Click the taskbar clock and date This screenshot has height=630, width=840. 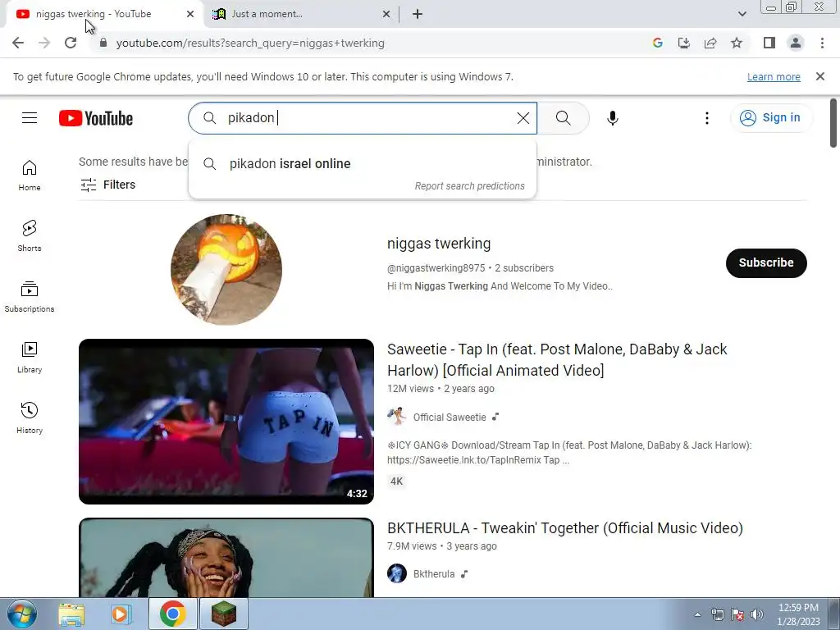(x=798, y=614)
